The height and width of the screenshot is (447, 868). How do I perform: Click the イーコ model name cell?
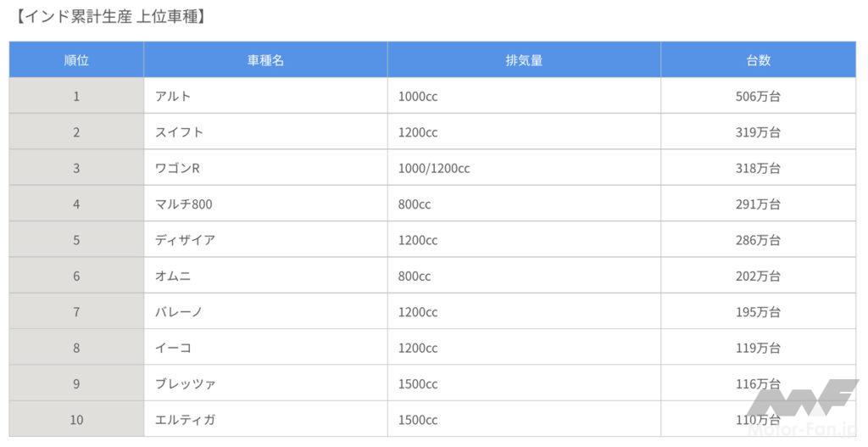coord(173,348)
